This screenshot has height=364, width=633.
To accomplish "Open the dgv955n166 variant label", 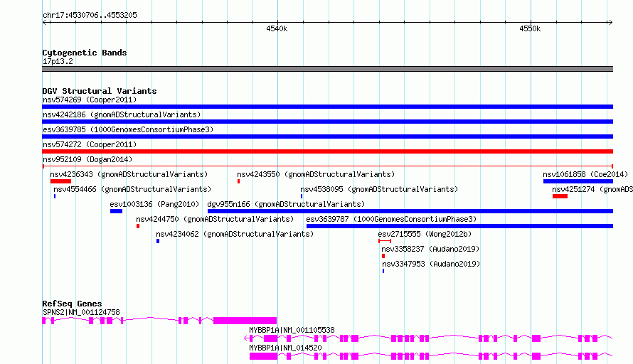I will tap(286, 204).
